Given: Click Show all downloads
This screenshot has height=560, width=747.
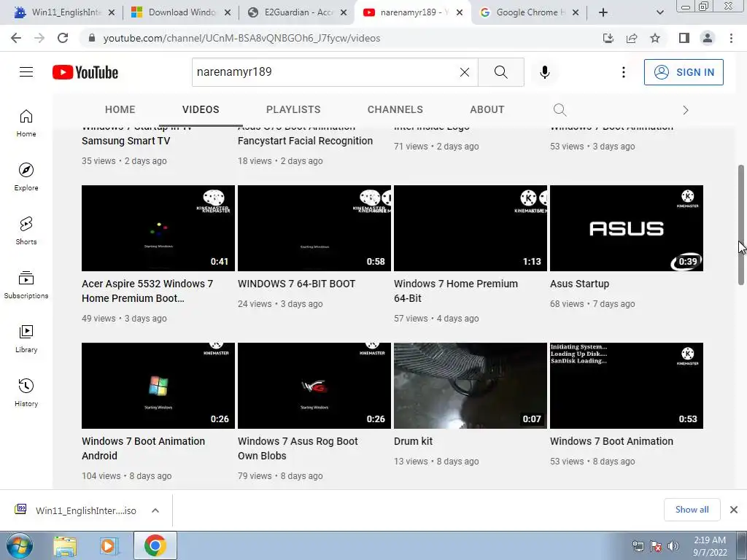Looking at the screenshot, I should [692, 510].
